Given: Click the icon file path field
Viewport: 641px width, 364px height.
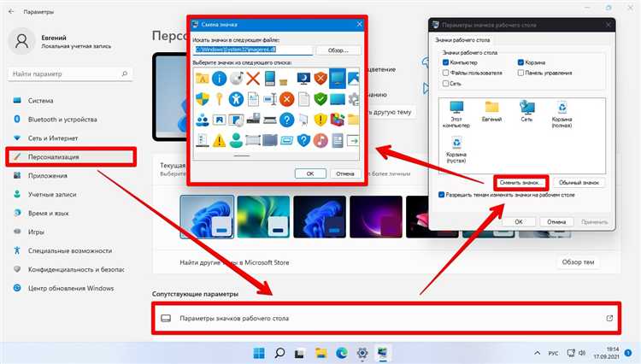Looking at the screenshot, I should (x=253, y=50).
